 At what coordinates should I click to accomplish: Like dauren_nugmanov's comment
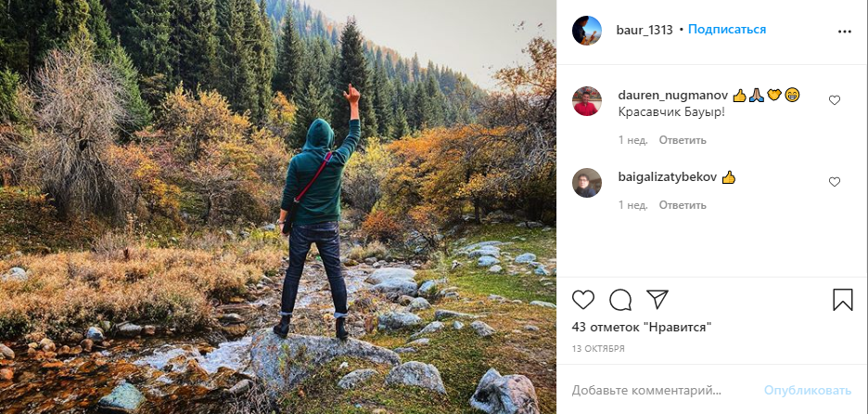coord(834,100)
